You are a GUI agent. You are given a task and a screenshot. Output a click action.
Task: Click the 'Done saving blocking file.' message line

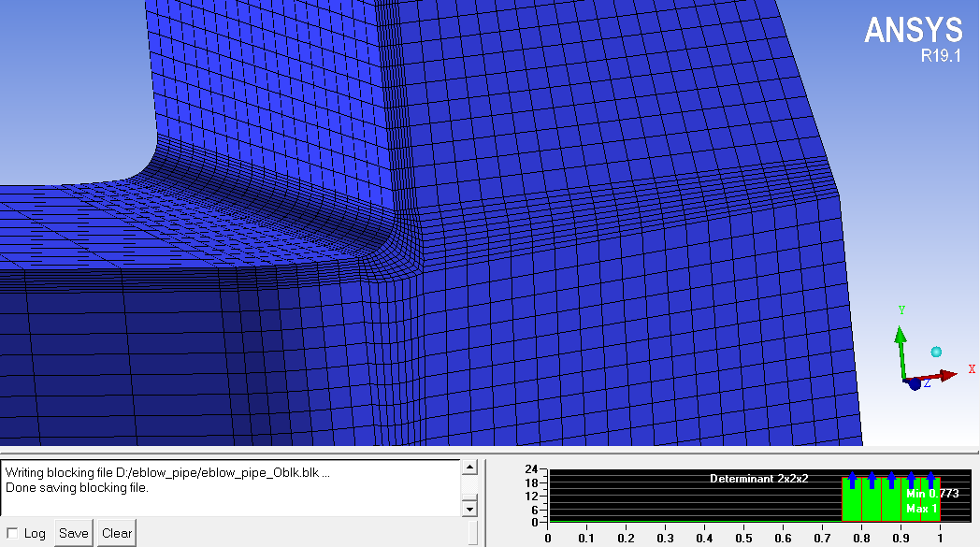77,487
